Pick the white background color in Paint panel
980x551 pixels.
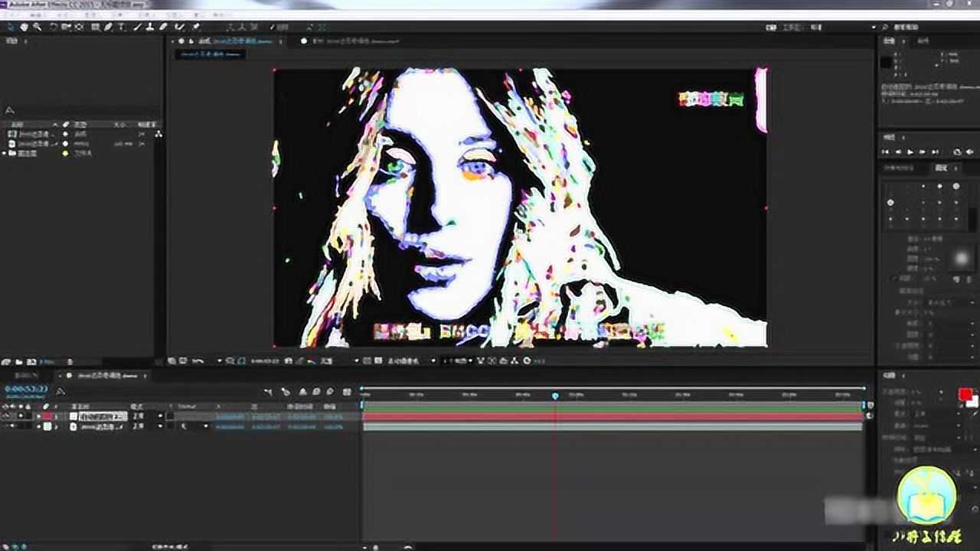[972, 402]
